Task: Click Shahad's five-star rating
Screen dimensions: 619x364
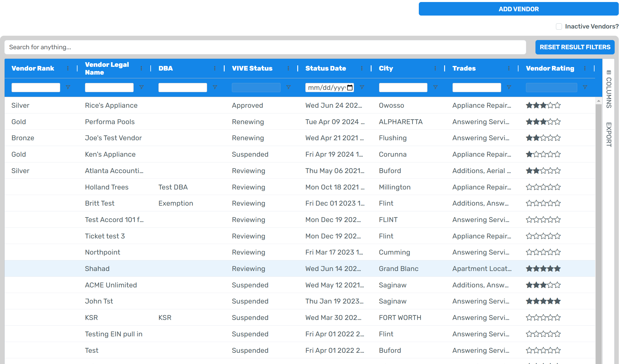Action: point(543,269)
